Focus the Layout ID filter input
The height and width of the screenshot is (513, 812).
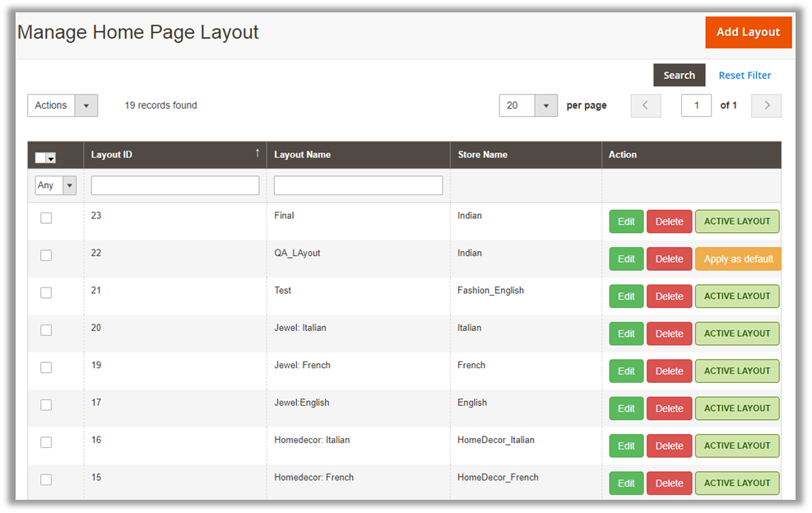pyautogui.click(x=174, y=185)
